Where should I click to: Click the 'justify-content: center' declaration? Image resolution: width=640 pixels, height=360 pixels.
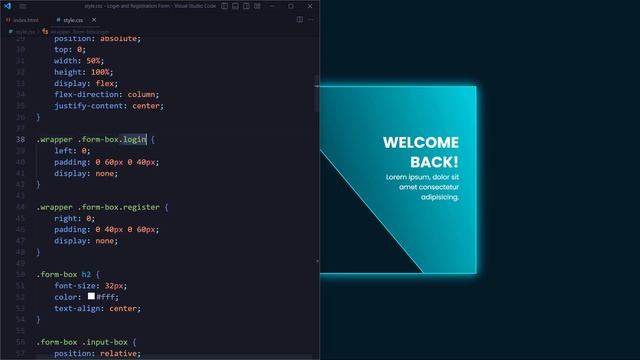[109, 106]
